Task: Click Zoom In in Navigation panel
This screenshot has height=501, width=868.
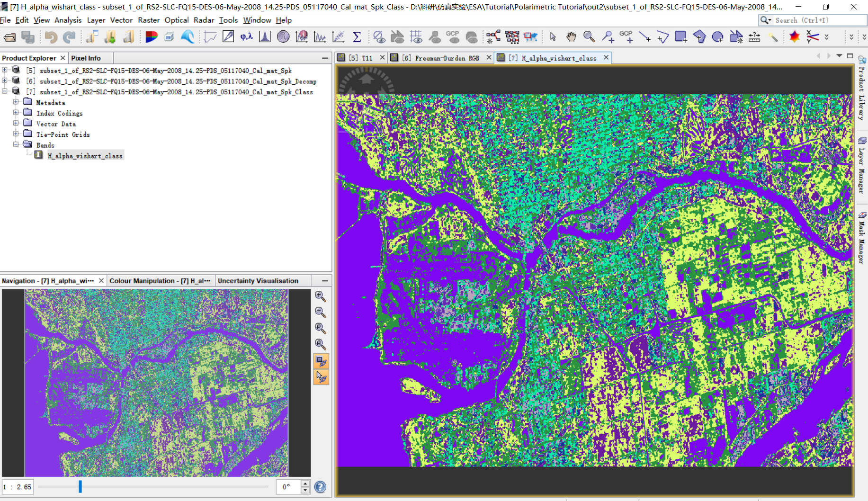Action: click(321, 296)
